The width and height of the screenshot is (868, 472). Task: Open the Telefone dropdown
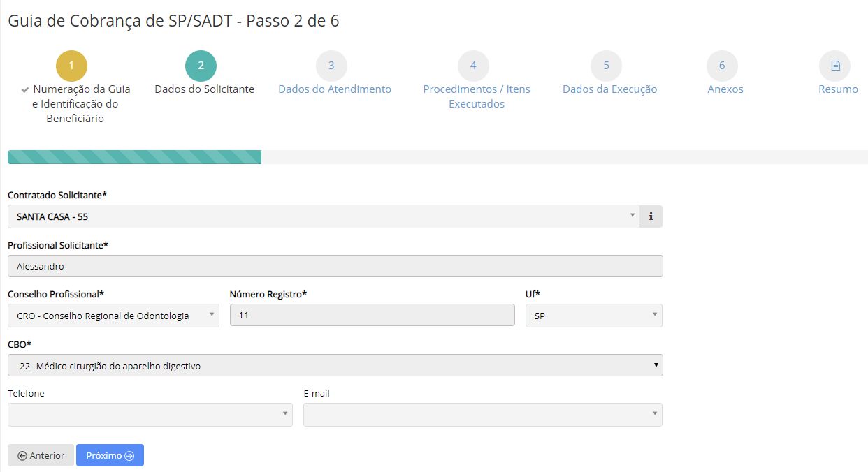click(x=150, y=415)
